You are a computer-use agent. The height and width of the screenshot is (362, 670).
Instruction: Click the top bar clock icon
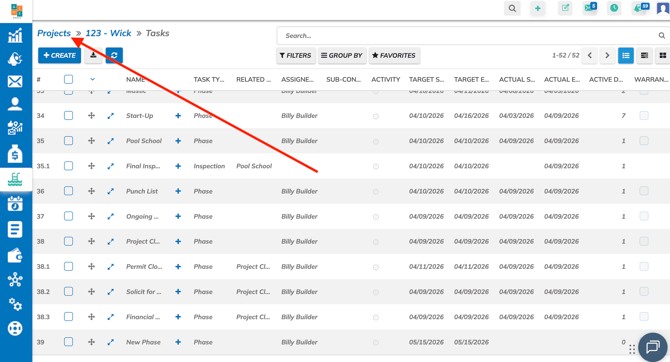[x=614, y=8]
